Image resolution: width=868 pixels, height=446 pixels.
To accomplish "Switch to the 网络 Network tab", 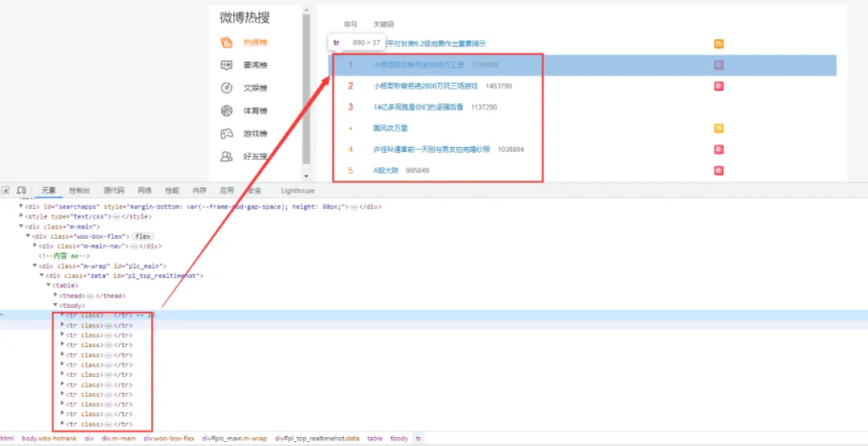I will point(145,190).
